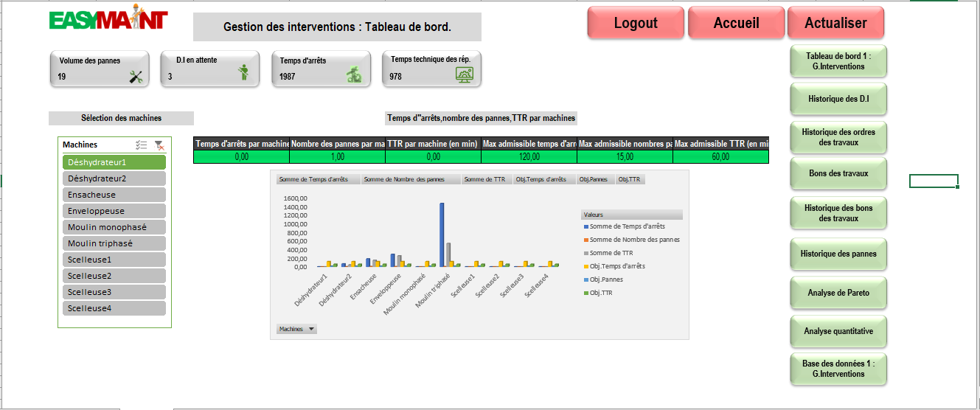
Task: Select Déshydrateur2 in the Machines slicer
Action: pyautogui.click(x=114, y=178)
